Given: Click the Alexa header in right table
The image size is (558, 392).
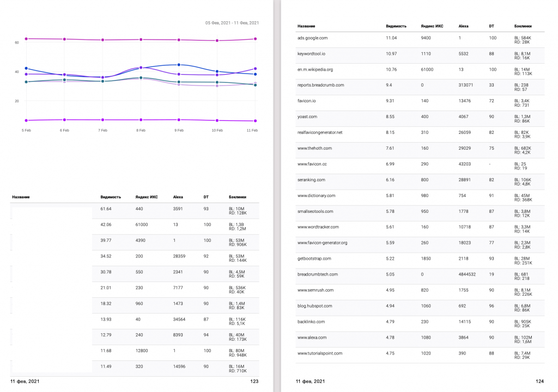Looking at the screenshot, I should tap(463, 26).
